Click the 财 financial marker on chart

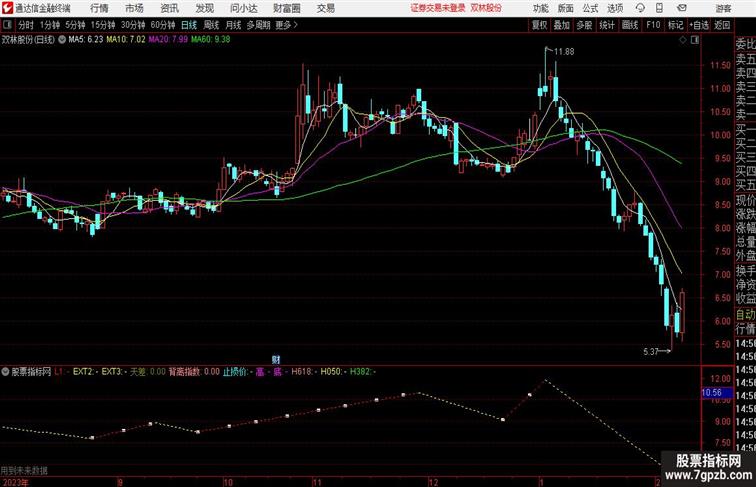click(x=276, y=359)
